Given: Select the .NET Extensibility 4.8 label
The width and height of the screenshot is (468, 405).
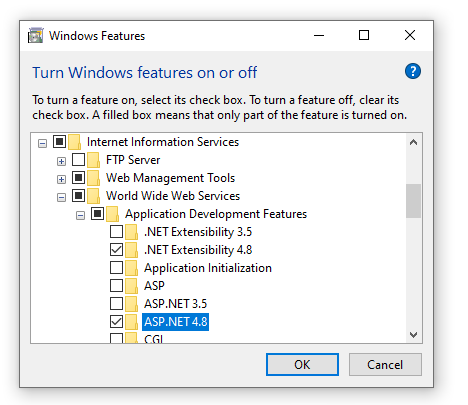Looking at the screenshot, I should click(x=198, y=250).
